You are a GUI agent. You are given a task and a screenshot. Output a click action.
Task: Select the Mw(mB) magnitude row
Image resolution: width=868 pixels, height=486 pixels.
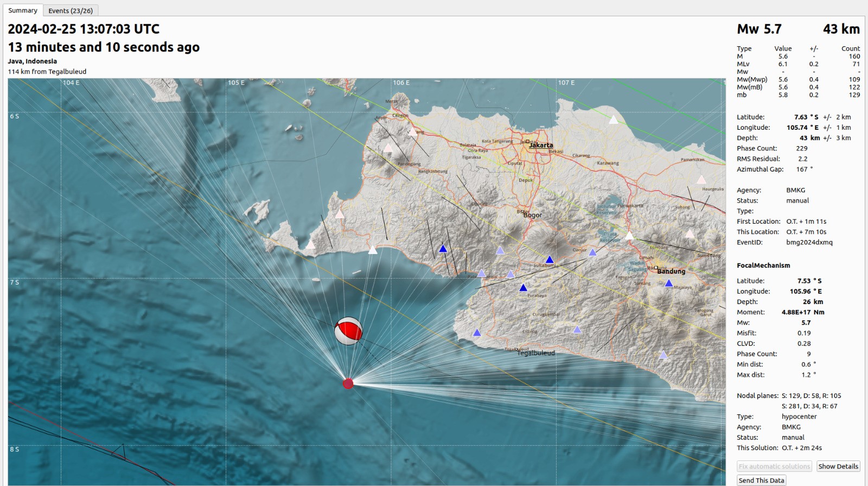[798, 87]
